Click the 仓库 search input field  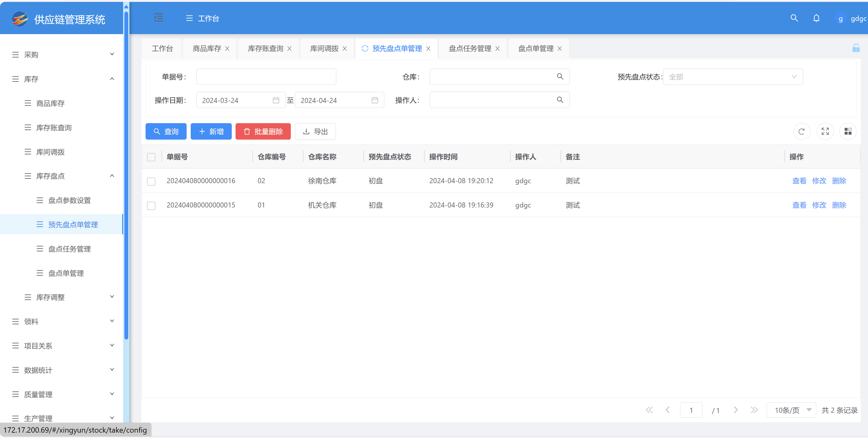point(500,76)
